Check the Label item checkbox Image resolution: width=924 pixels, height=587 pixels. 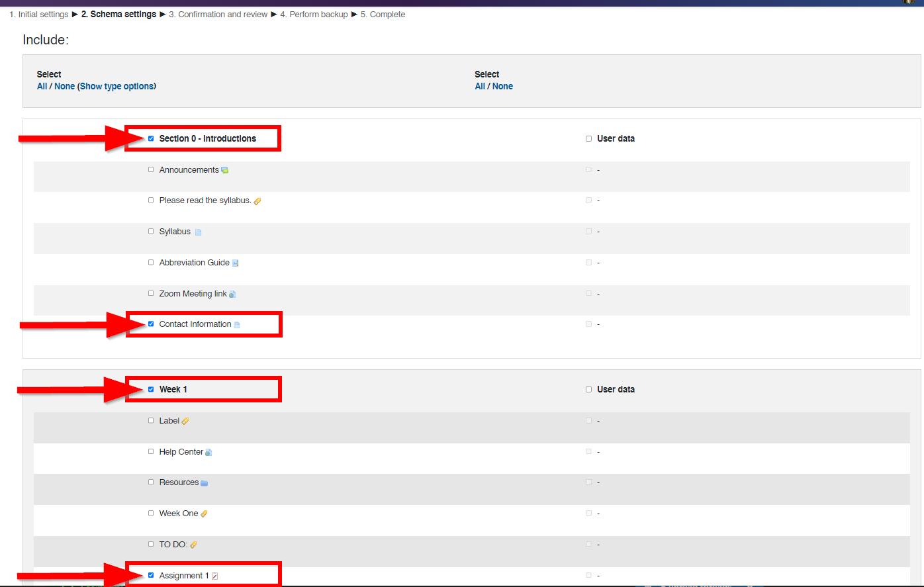[151, 420]
